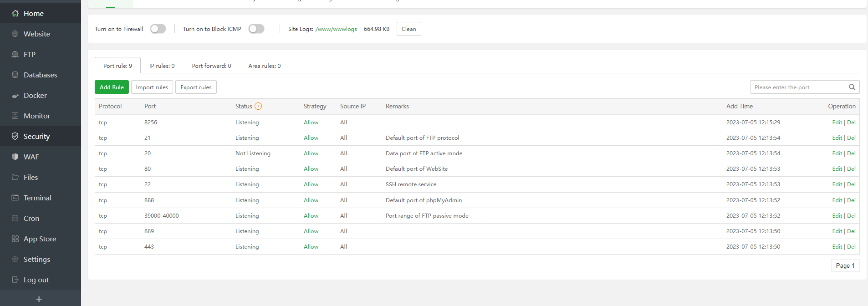This screenshot has width=868, height=306.
Task: Click the App Store grid icon
Action: pyautogui.click(x=15, y=239)
